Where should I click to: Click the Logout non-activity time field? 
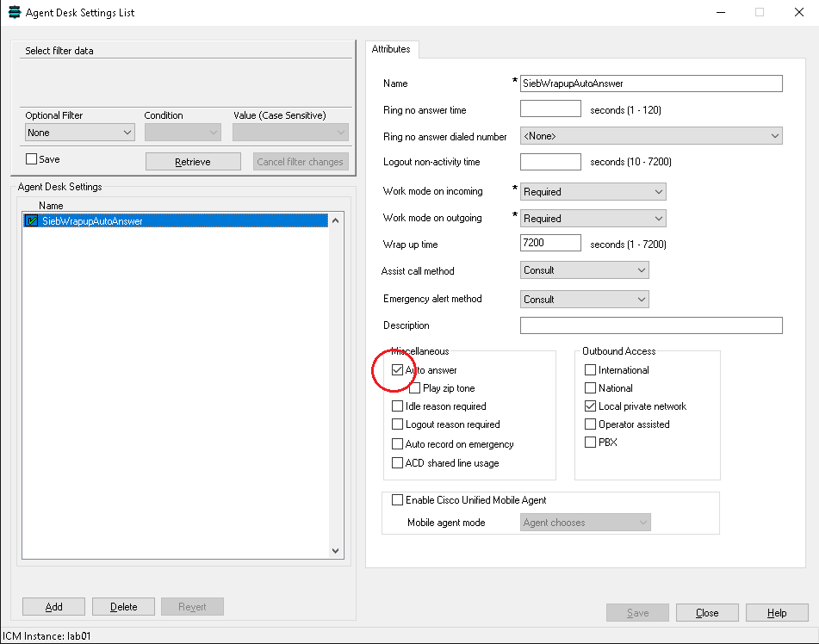tap(550, 162)
